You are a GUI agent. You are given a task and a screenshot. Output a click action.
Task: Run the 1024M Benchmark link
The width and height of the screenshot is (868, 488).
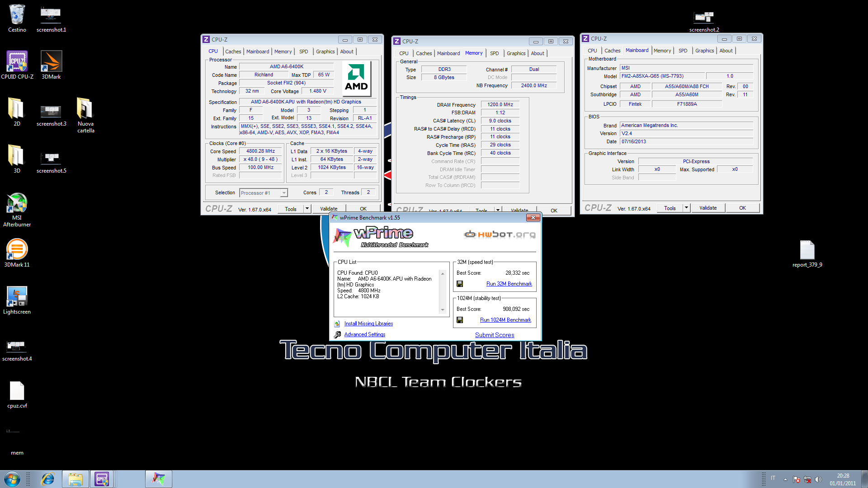coord(505,320)
